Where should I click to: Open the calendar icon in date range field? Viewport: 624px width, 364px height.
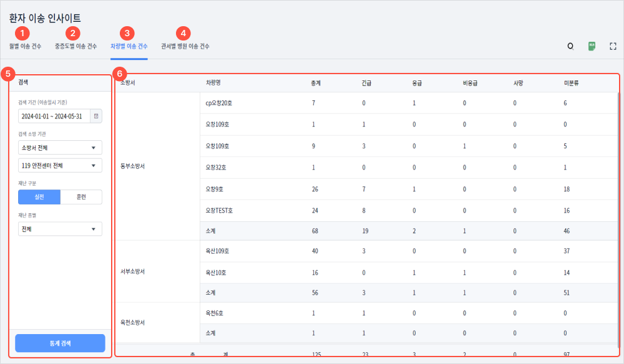tap(95, 116)
